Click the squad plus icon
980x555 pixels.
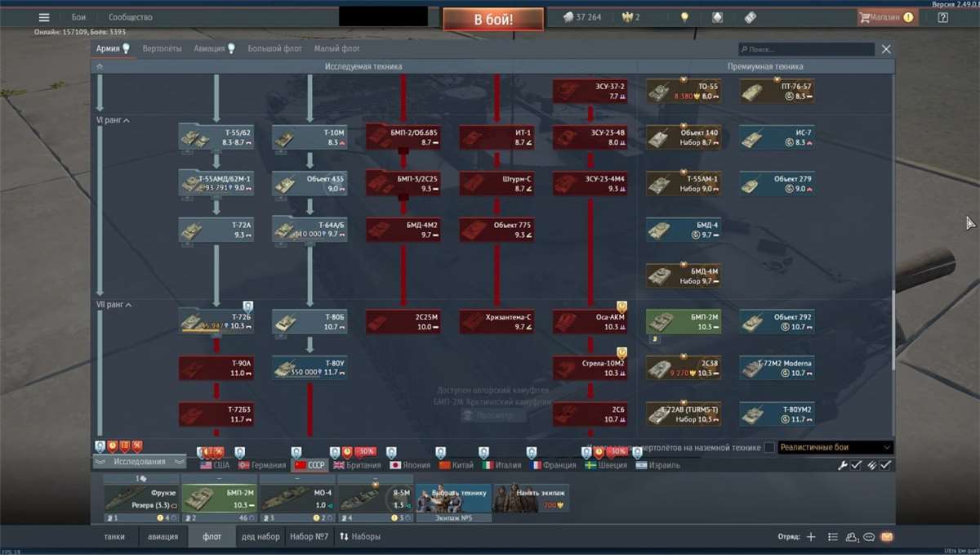point(810,536)
